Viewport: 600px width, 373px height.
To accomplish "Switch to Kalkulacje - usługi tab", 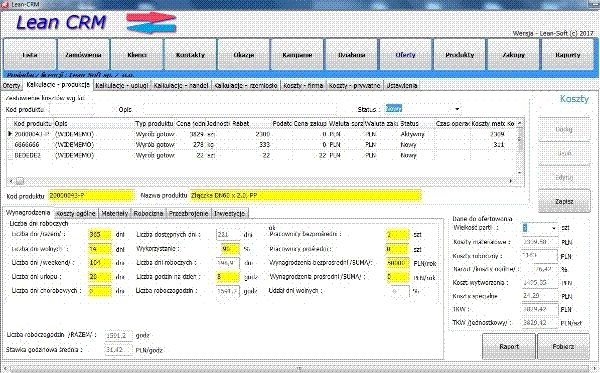I will 122,85.
